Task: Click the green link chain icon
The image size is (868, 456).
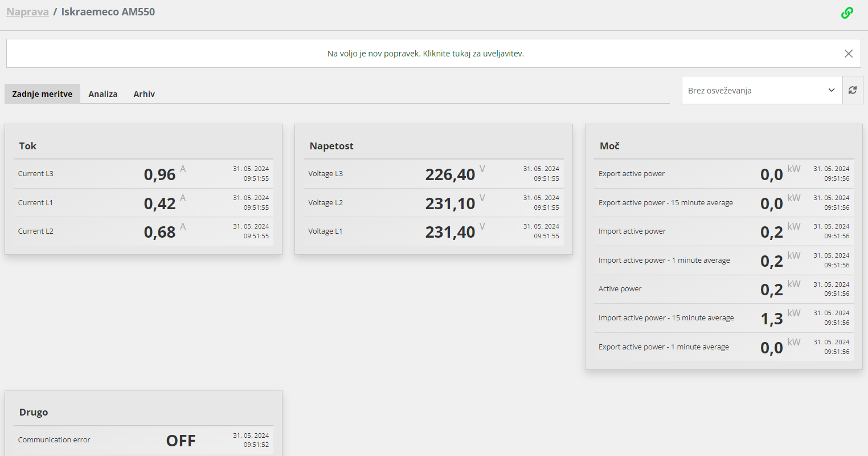Action: [847, 13]
